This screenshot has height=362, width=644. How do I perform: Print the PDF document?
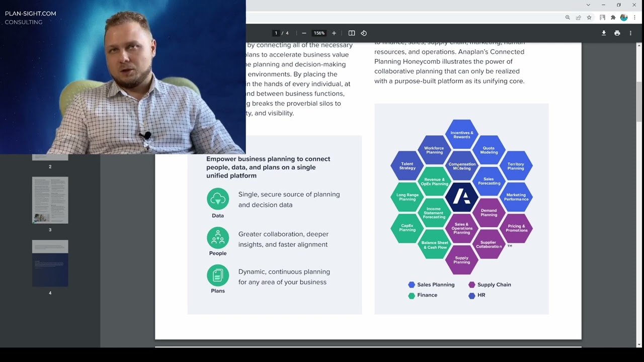coord(617,33)
